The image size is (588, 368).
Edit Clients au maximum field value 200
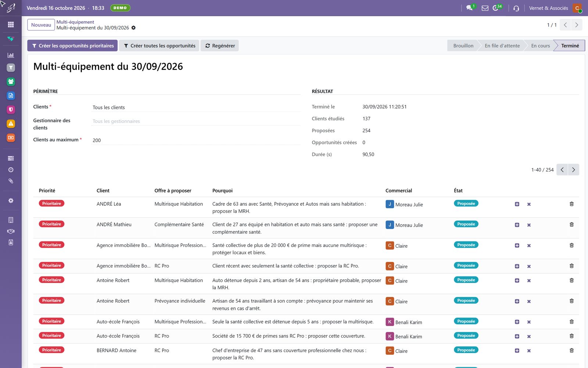[x=196, y=140]
